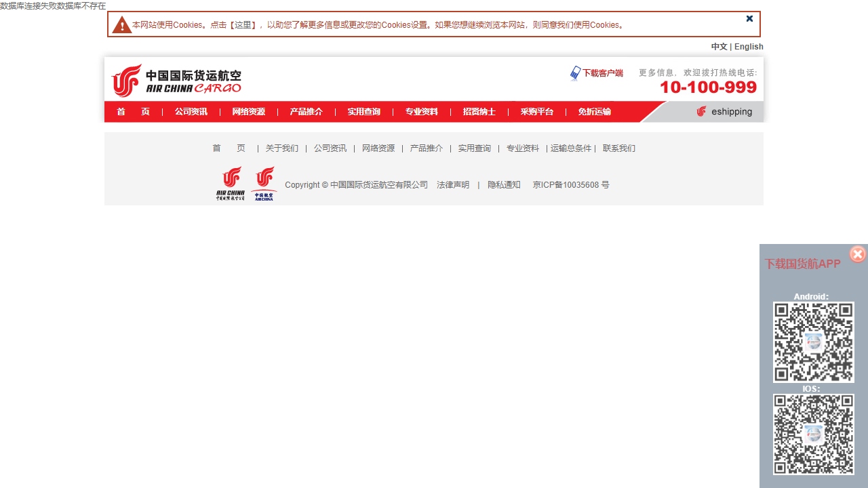The image size is (868, 488).
Task: Click the 京ICP备10035608 号 registration text
Action: [x=571, y=185]
